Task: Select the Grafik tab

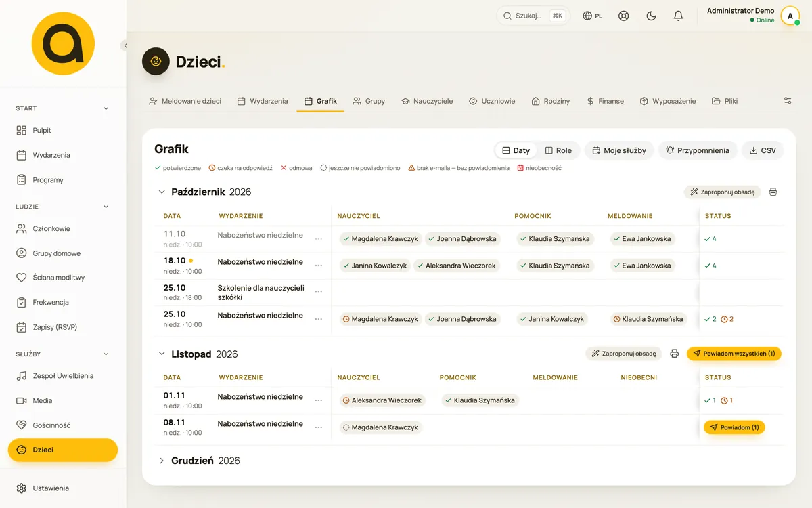Action: [320, 101]
